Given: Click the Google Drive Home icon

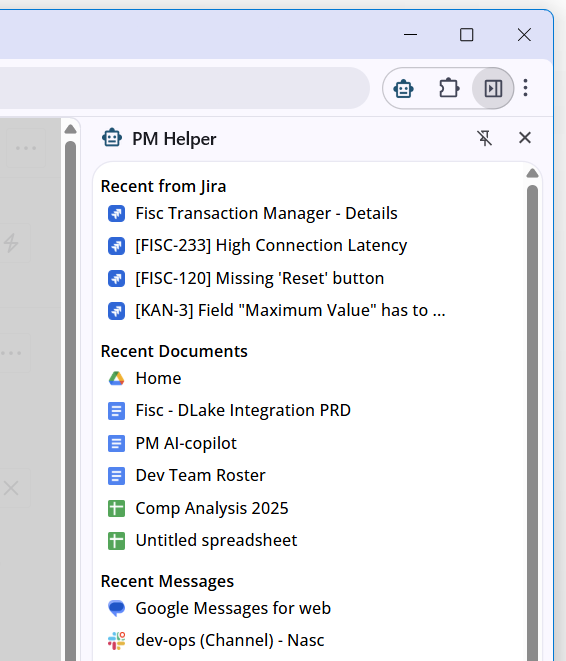Looking at the screenshot, I should [116, 379].
